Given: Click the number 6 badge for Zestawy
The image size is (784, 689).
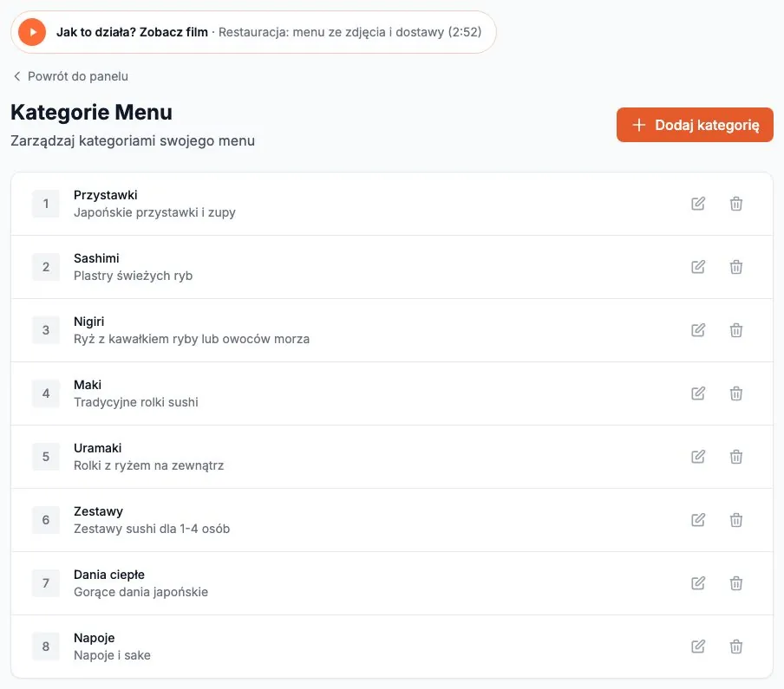Looking at the screenshot, I should point(45,520).
